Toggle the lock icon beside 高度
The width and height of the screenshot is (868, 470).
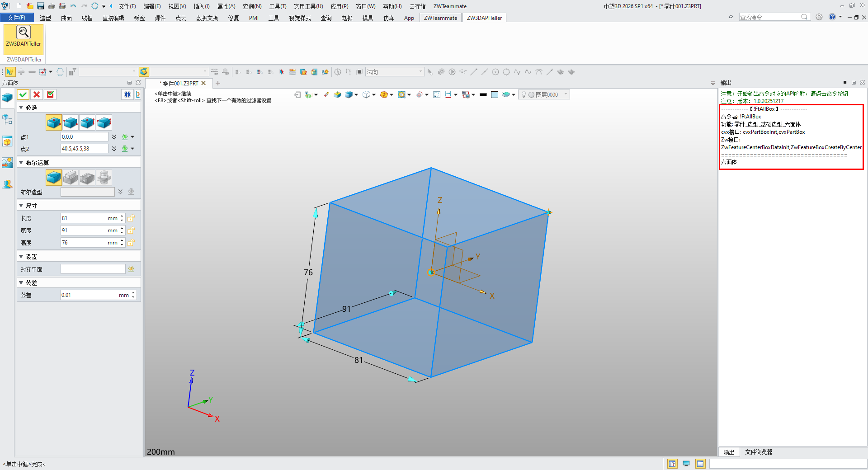point(131,243)
